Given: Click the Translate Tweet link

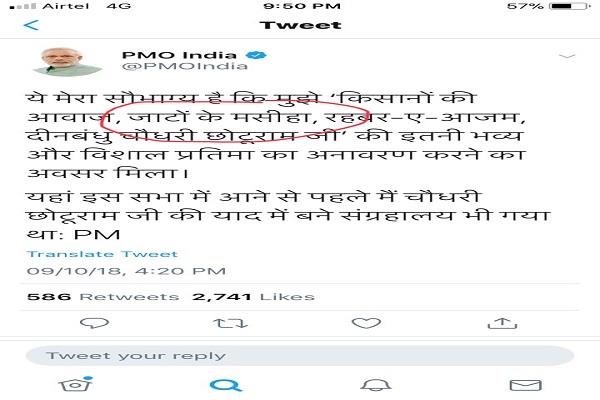Looking at the screenshot, I should click(102, 254).
